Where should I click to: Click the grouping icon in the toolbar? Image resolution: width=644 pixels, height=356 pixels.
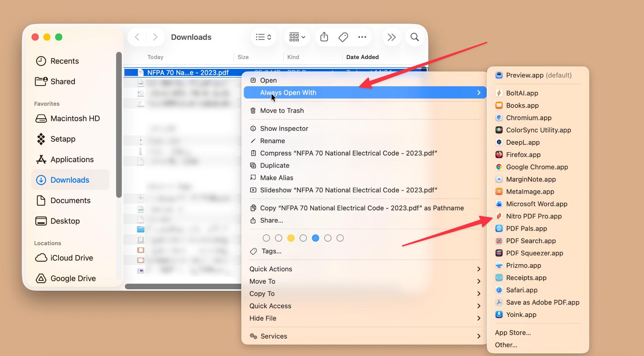pyautogui.click(x=297, y=37)
